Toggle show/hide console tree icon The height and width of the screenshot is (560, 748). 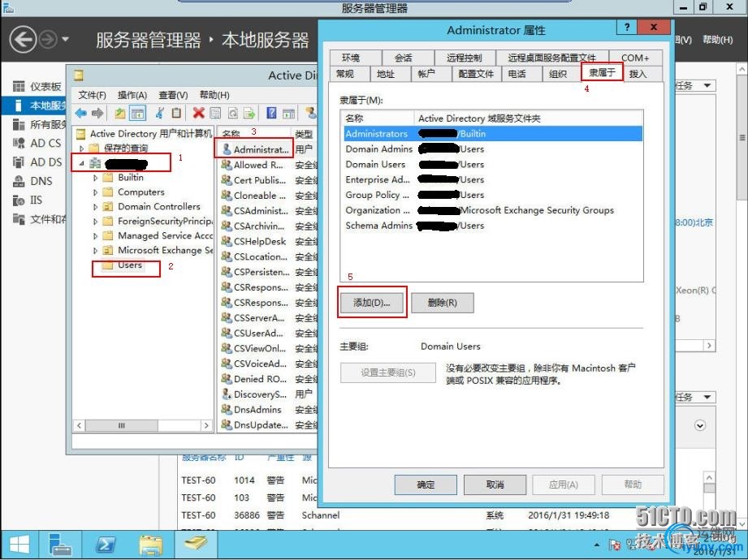pyautogui.click(x=137, y=114)
